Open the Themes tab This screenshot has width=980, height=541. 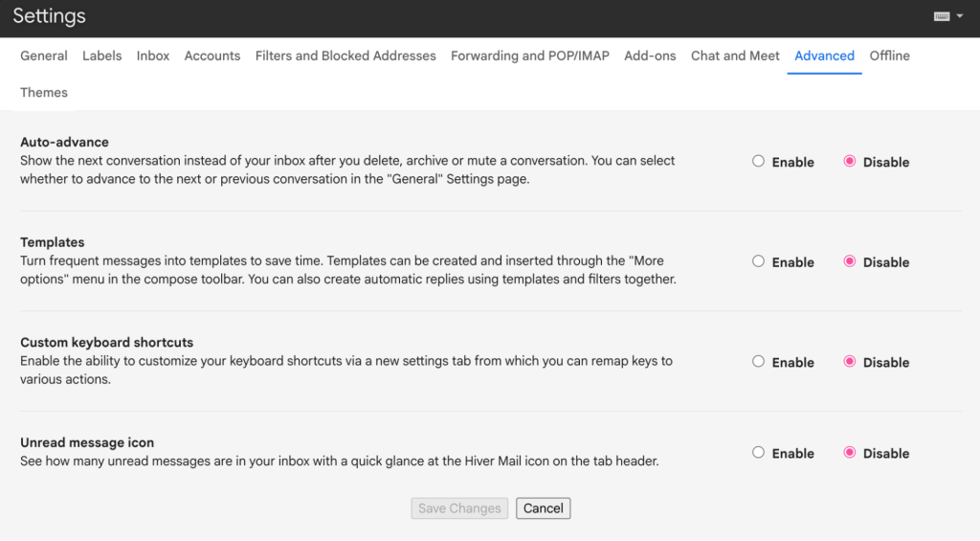coord(44,93)
